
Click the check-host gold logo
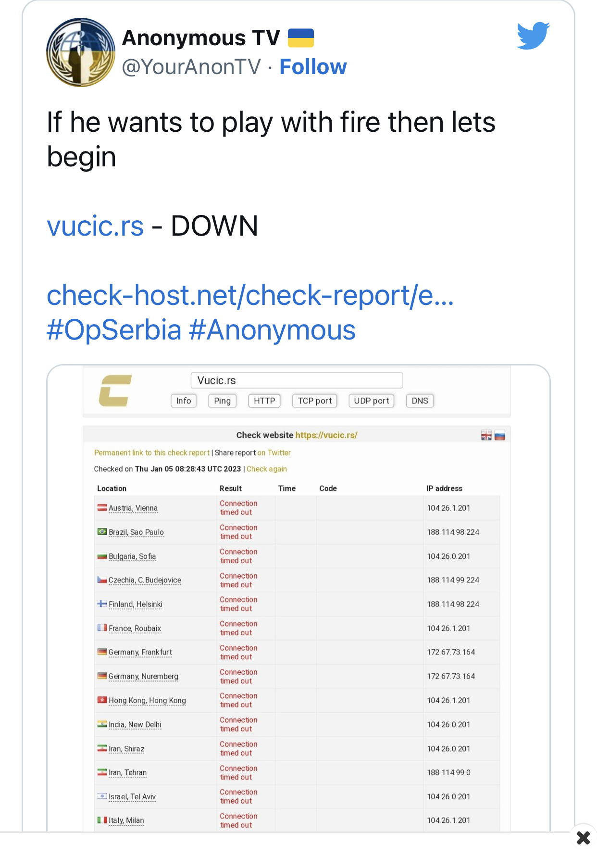[x=115, y=390]
